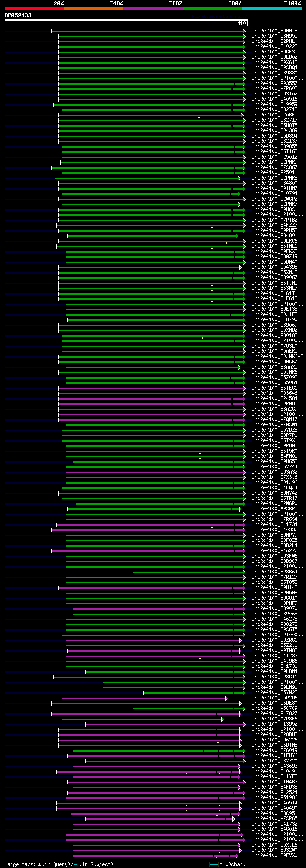This screenshot has width=306, height=868.
Task: Click the UniRef100_B4FZZ7 label
Action: click(274, 225)
